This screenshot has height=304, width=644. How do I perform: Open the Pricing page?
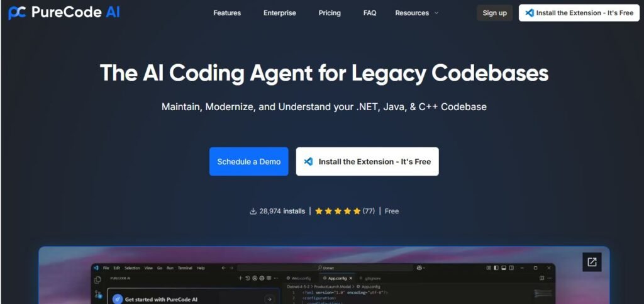pyautogui.click(x=330, y=13)
